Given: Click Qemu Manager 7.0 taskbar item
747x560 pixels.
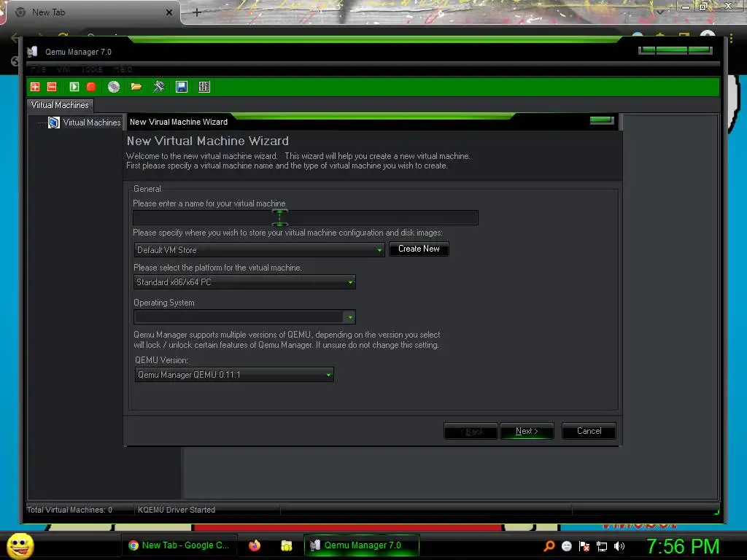Looking at the screenshot, I should 362,545.
